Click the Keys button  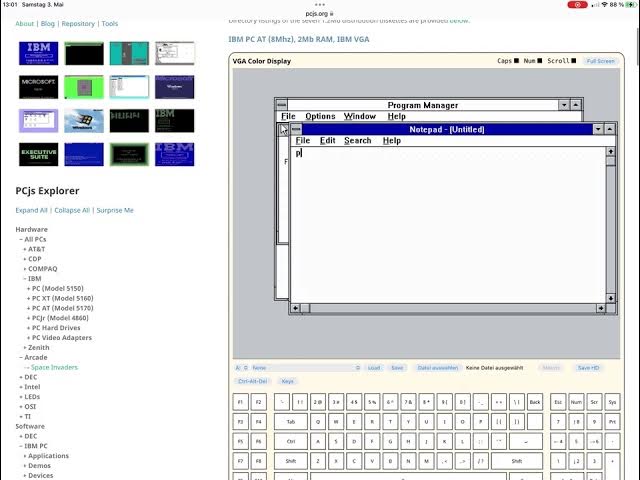[287, 381]
